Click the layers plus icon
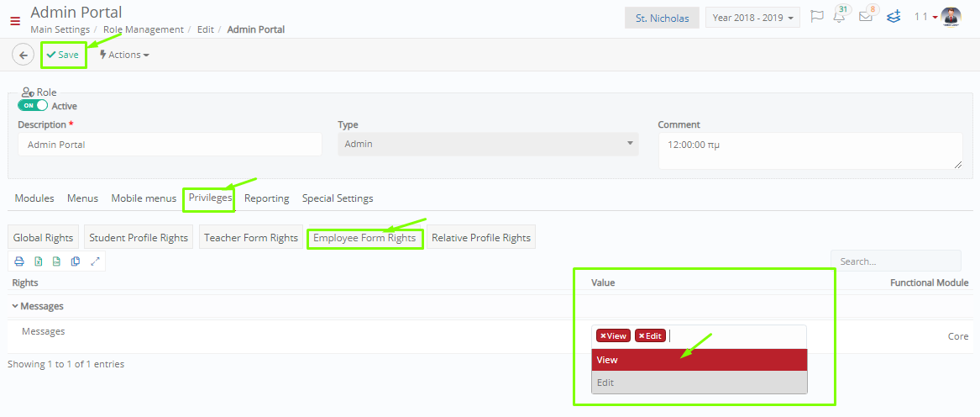980x417 pixels. point(894,16)
